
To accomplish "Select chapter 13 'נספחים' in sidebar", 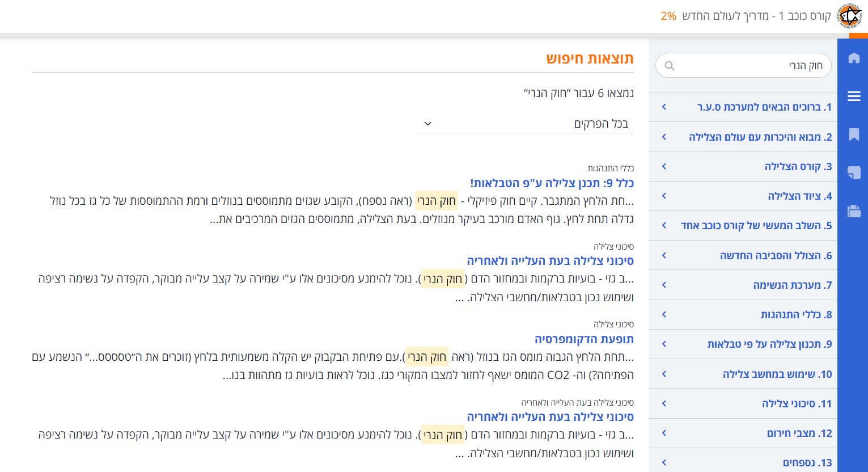I will (x=807, y=463).
